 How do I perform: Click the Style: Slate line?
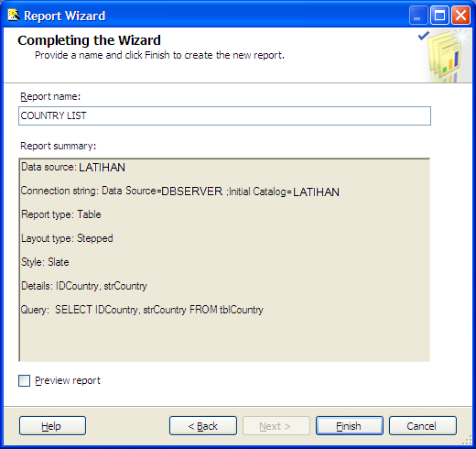click(45, 262)
